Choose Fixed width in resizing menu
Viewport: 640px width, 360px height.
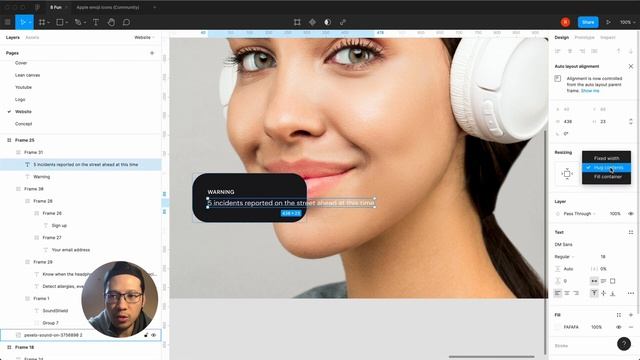[x=607, y=158]
